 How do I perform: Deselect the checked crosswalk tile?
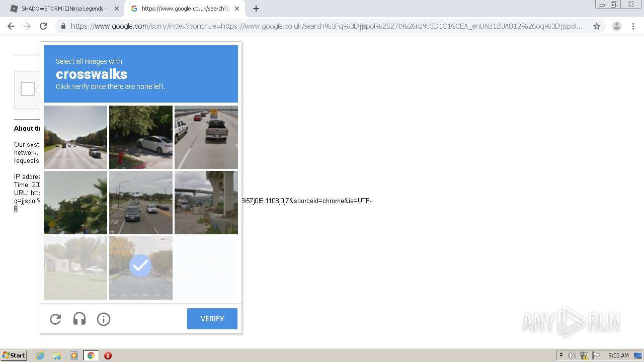click(141, 268)
